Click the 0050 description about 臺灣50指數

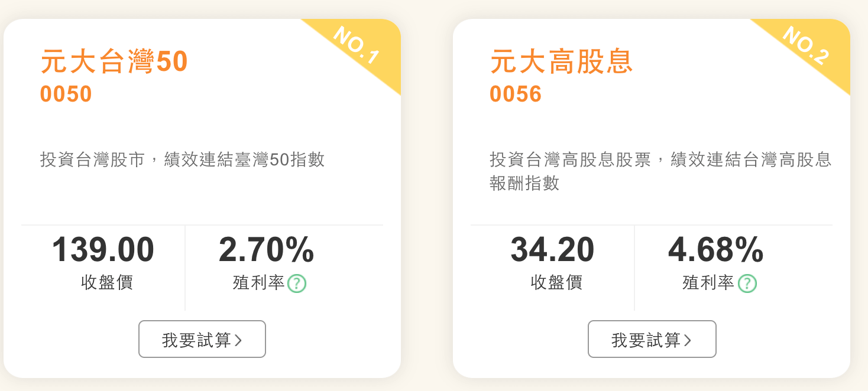183,160
